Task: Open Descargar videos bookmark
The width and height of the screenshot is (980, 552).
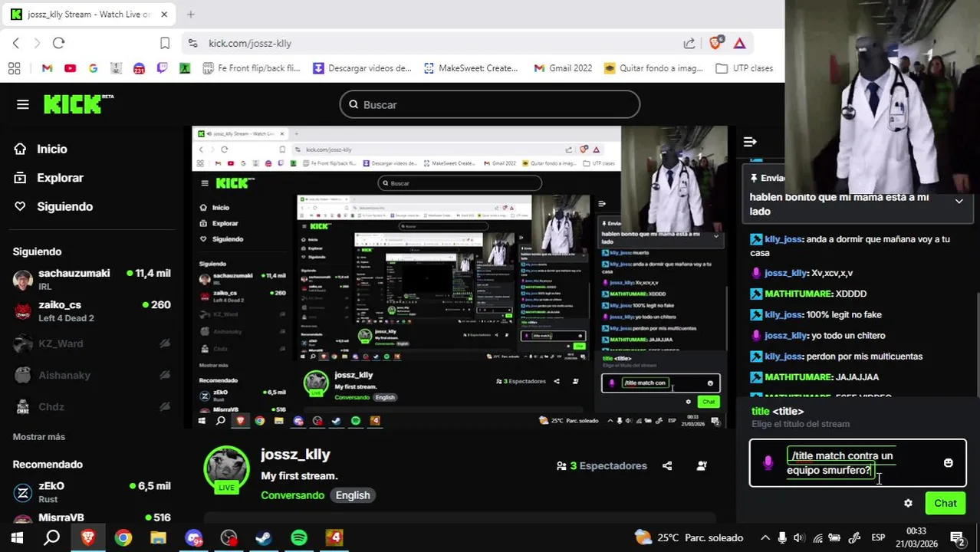Action: click(362, 68)
